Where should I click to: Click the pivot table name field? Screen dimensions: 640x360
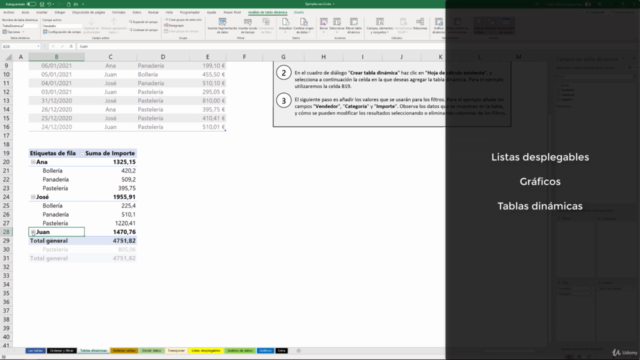[x=20, y=26]
